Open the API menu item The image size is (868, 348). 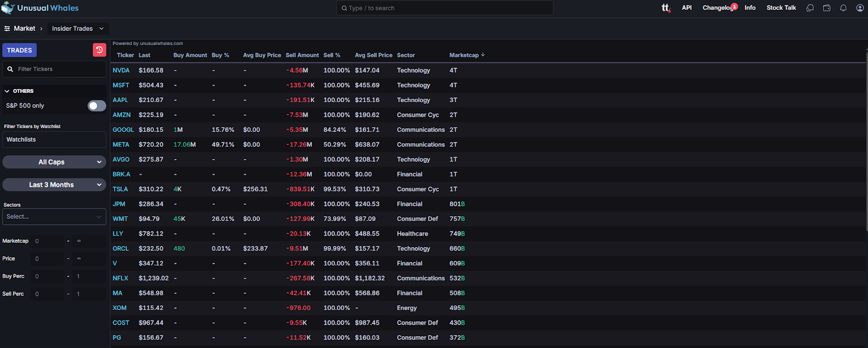[687, 8]
